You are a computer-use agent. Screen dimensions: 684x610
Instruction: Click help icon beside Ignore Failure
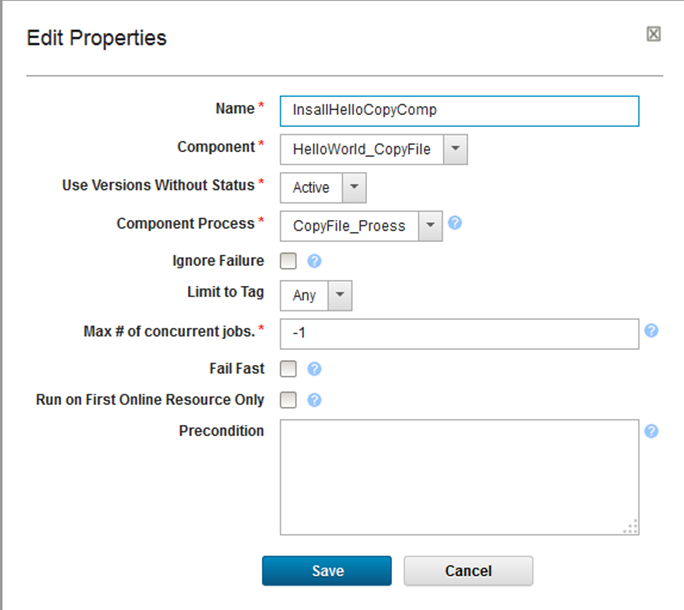(314, 262)
